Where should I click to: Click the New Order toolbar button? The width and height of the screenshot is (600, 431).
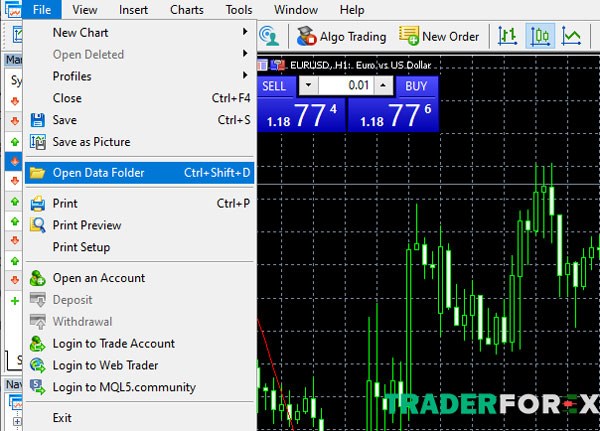pyautogui.click(x=439, y=36)
